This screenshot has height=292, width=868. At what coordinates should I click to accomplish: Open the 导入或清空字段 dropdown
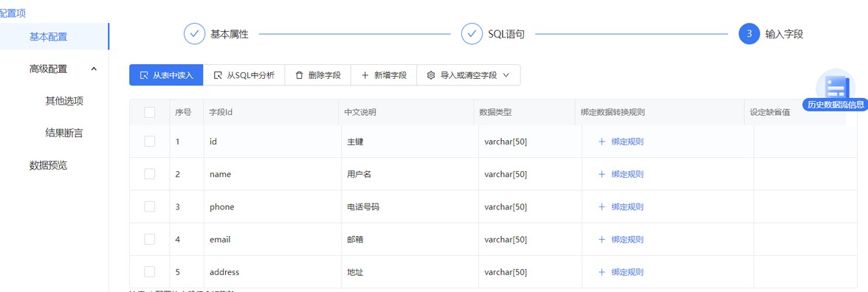468,75
